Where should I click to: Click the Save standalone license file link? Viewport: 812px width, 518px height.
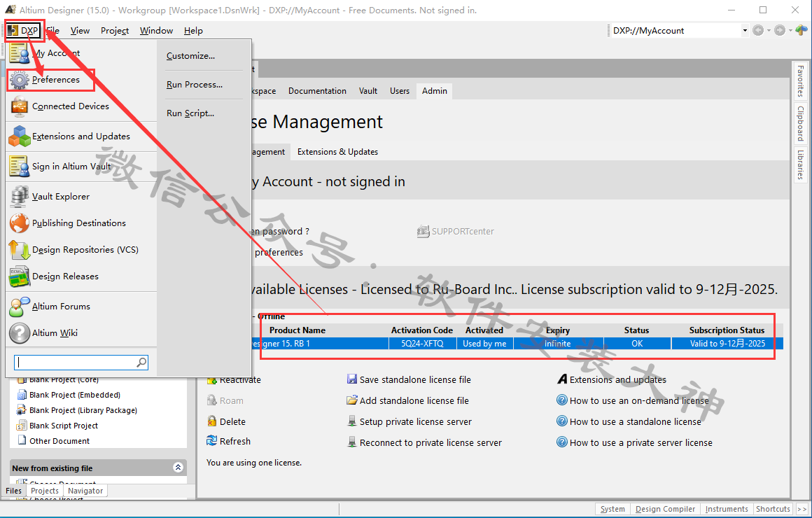[415, 379]
